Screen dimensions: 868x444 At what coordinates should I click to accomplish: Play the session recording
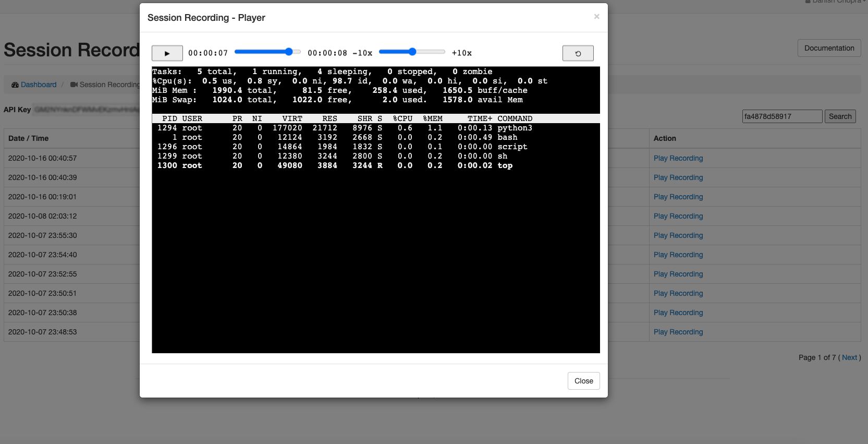[167, 53]
